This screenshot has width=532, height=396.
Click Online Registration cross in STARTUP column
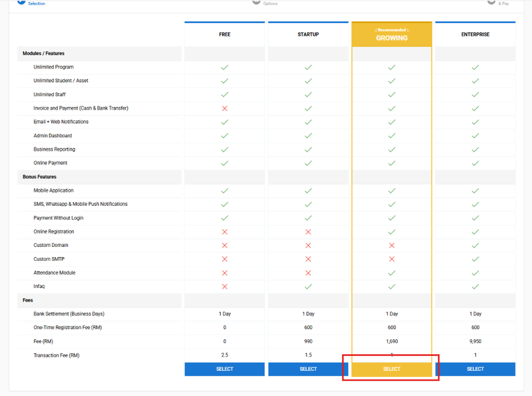click(x=308, y=232)
